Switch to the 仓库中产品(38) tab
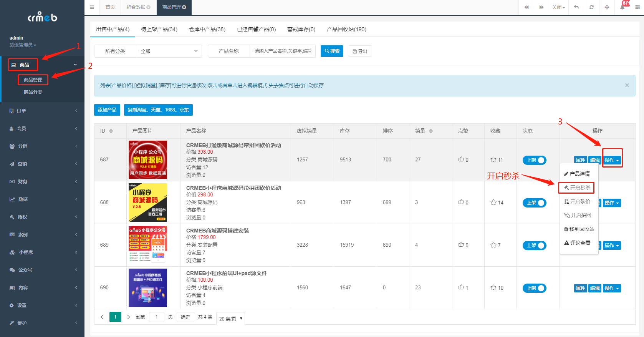 207,29
